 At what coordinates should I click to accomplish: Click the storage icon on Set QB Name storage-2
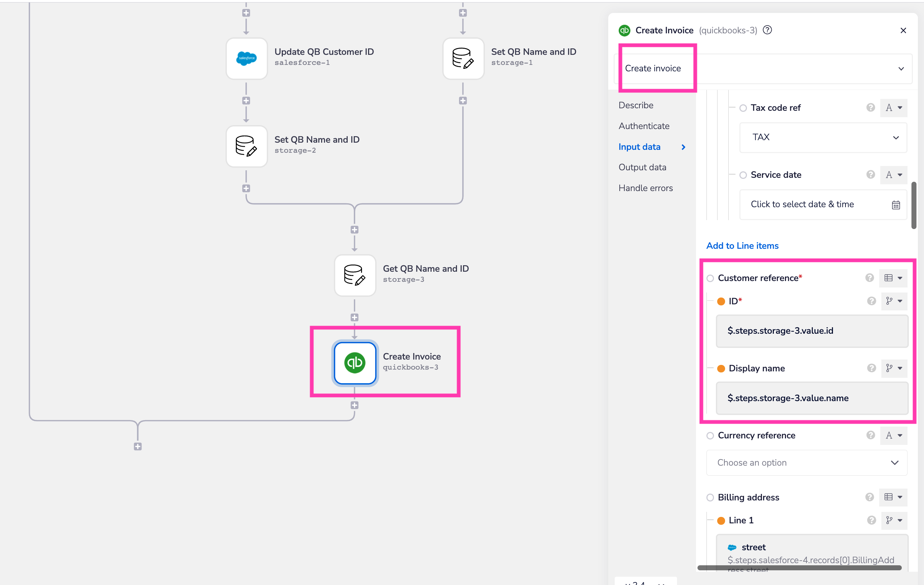246,146
